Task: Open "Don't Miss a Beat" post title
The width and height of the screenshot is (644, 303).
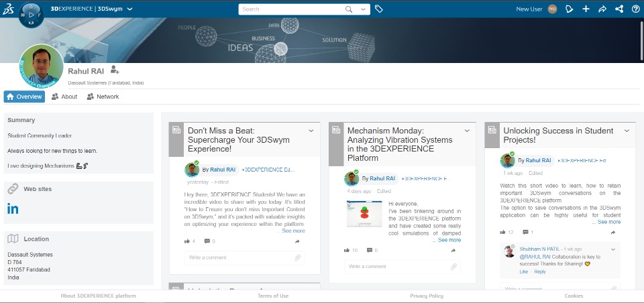Action: click(239, 139)
